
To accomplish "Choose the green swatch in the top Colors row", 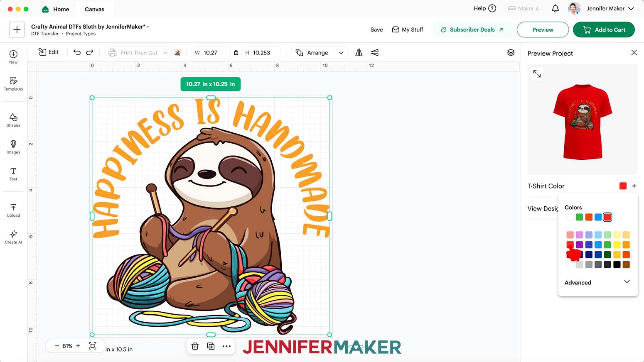I will 579,217.
